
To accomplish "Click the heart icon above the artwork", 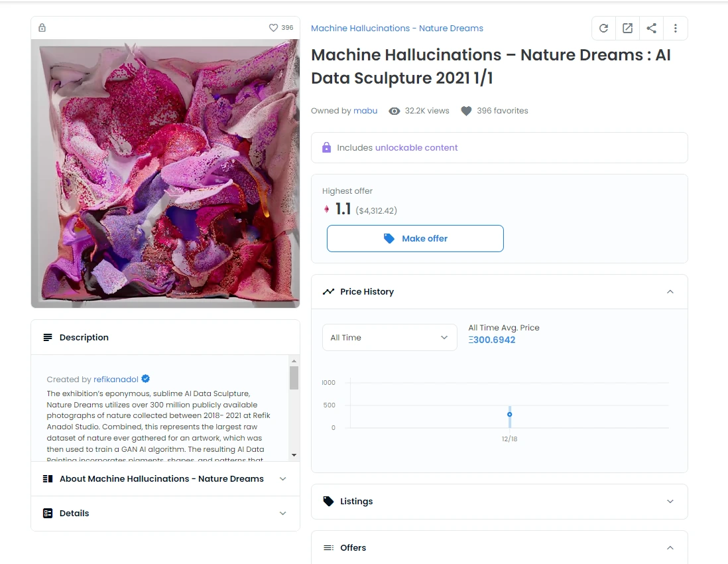I will (x=273, y=28).
